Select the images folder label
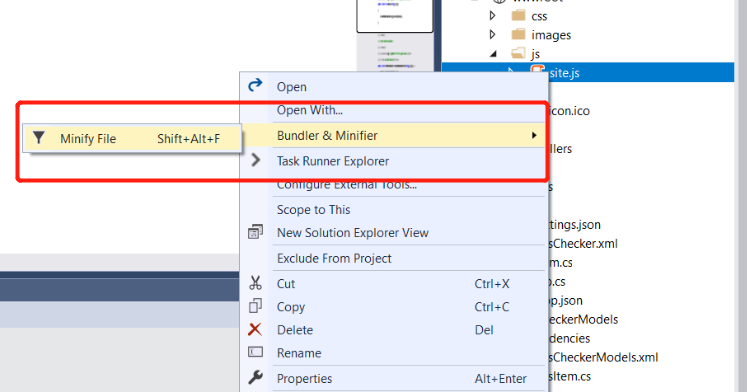The height and width of the screenshot is (392, 747). [x=551, y=35]
